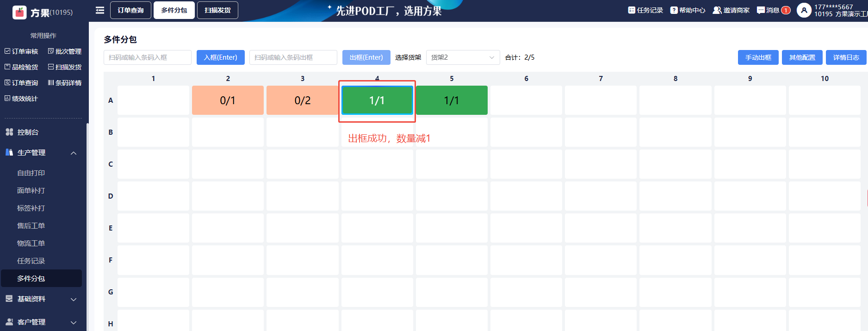The height and width of the screenshot is (331, 868).
Task: Open 订单查询 shortcut in sidebar
Action: (21, 83)
